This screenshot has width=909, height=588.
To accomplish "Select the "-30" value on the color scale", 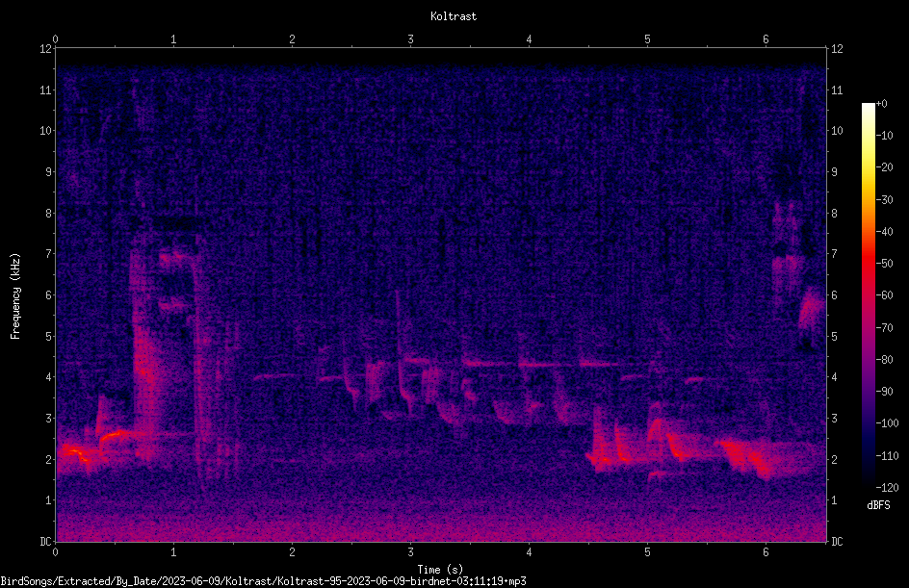I will 884,200.
